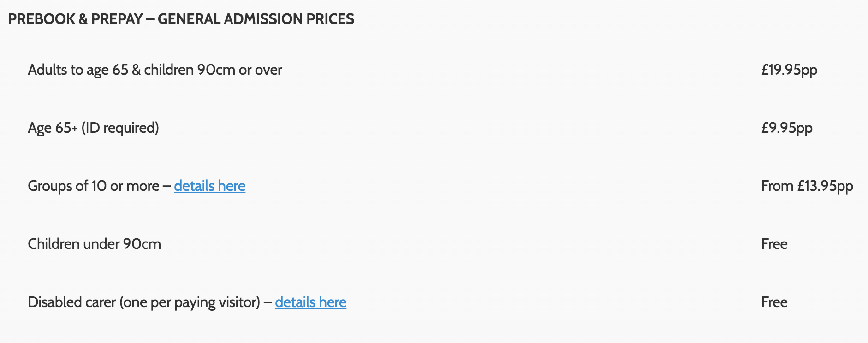Click "children 90cm or over" text

pyautogui.click(x=213, y=70)
